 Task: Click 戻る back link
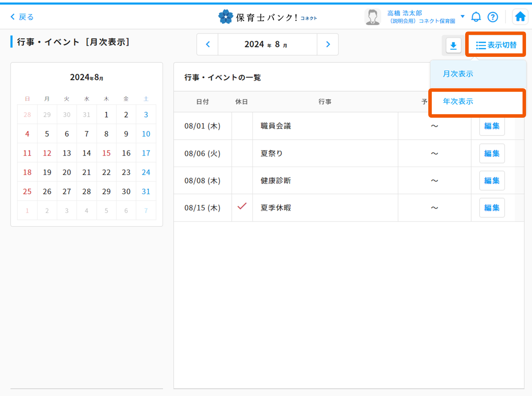click(22, 17)
